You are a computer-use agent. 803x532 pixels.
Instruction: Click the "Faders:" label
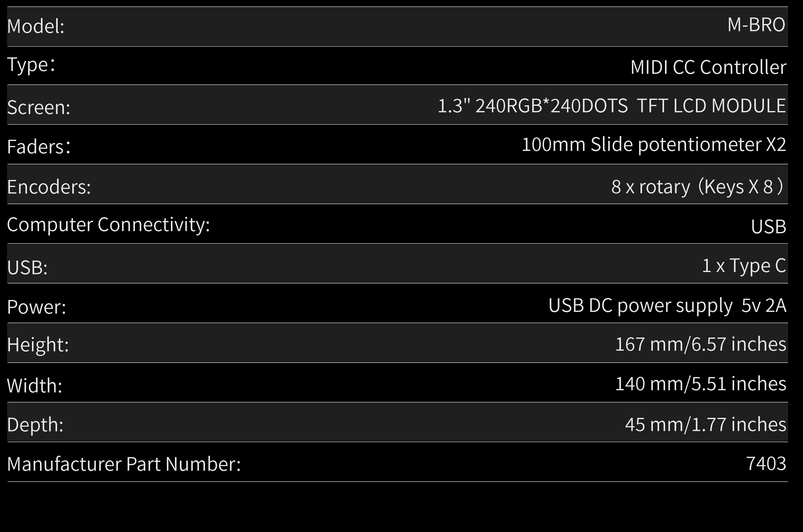(39, 146)
